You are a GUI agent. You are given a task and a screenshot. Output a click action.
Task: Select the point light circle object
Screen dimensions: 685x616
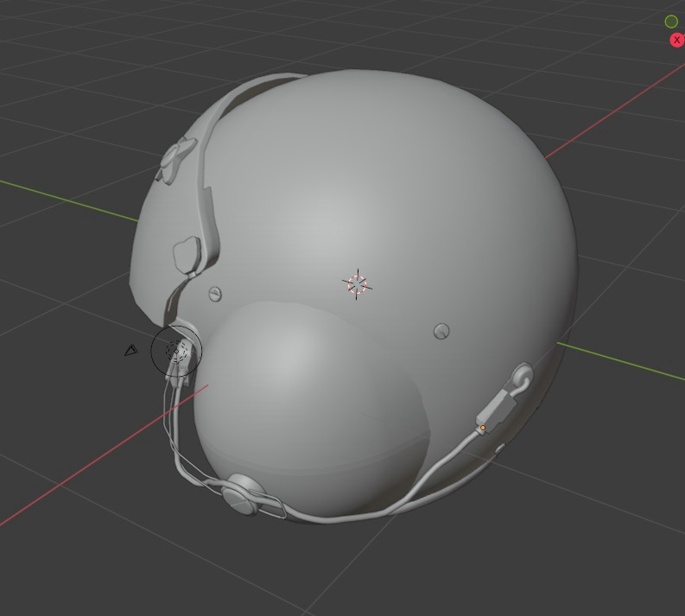click(176, 351)
